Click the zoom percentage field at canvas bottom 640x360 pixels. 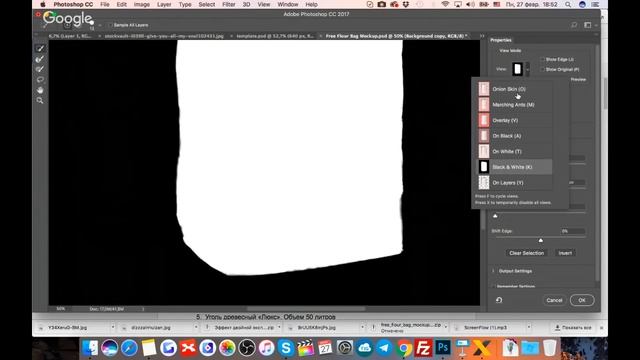[x=60, y=309]
